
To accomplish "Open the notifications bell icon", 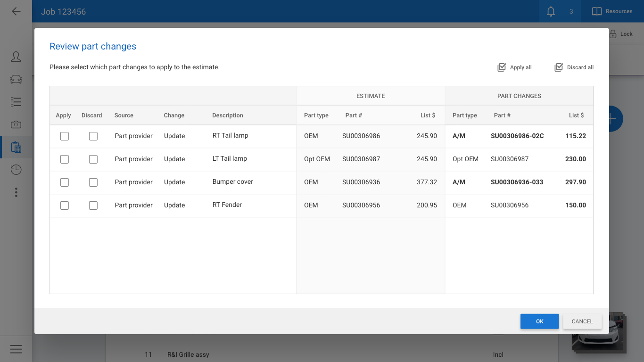I will pos(551,11).
